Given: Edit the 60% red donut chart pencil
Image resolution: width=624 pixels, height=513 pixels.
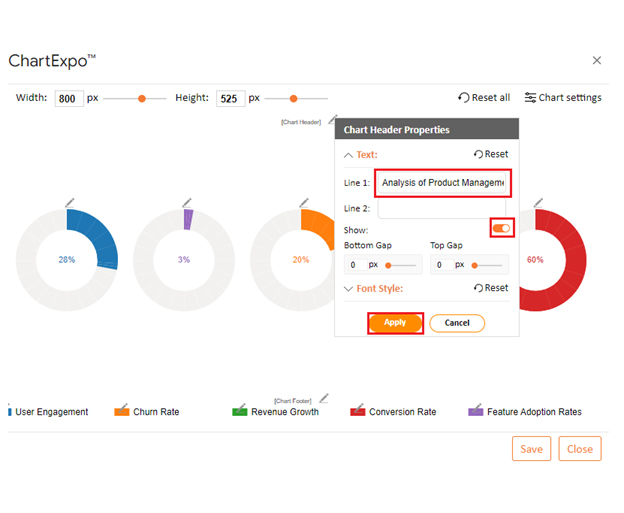Looking at the screenshot, I should click(x=538, y=203).
